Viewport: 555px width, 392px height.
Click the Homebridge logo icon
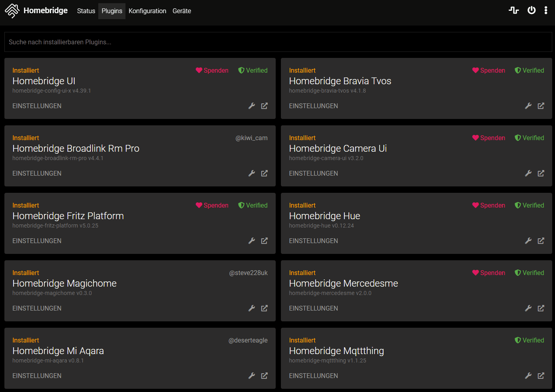point(12,11)
